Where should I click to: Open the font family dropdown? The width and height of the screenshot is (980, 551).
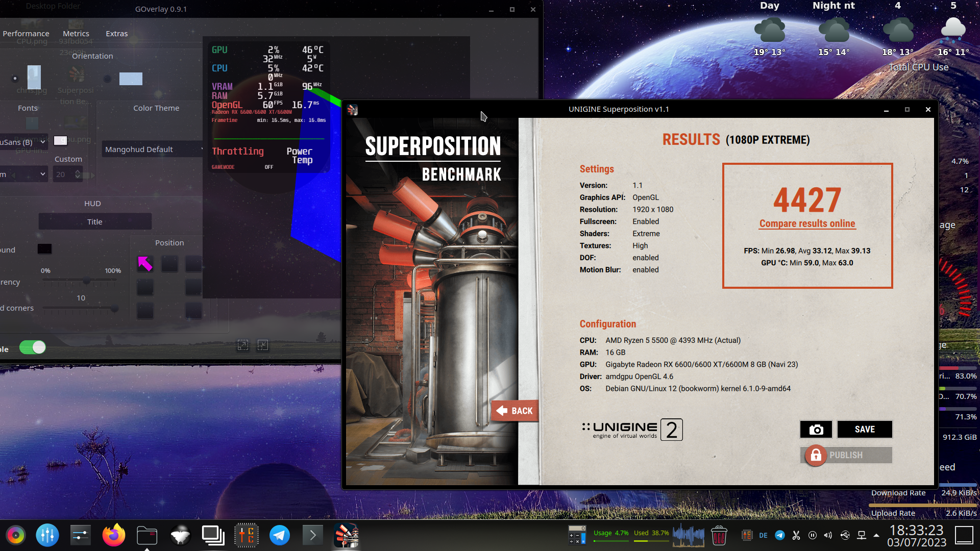point(24,142)
